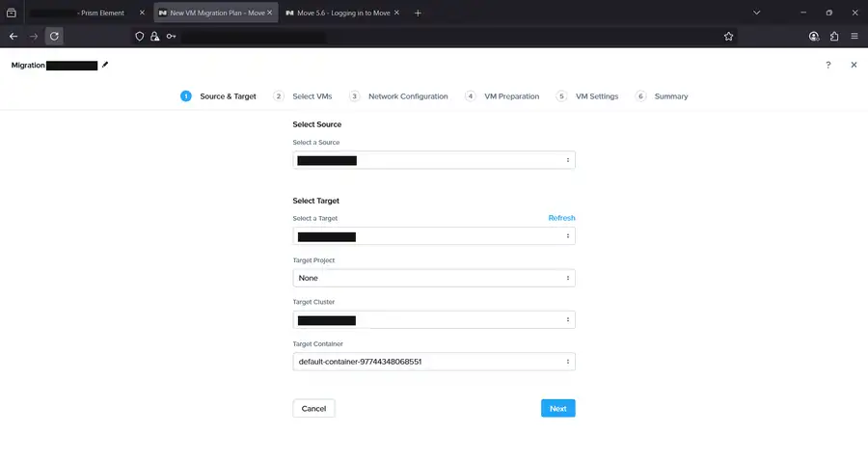Screen dimensions: 868x461
Task: Go to step 6 Summary
Action: point(662,96)
